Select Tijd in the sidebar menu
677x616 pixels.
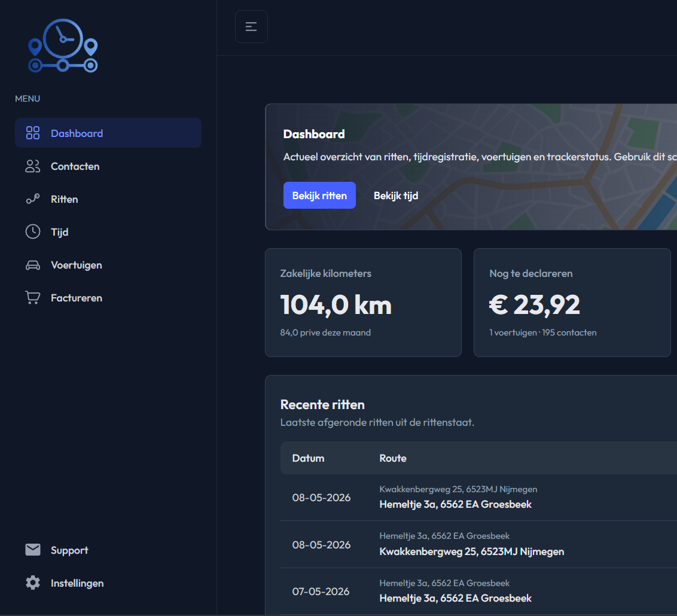(108, 232)
